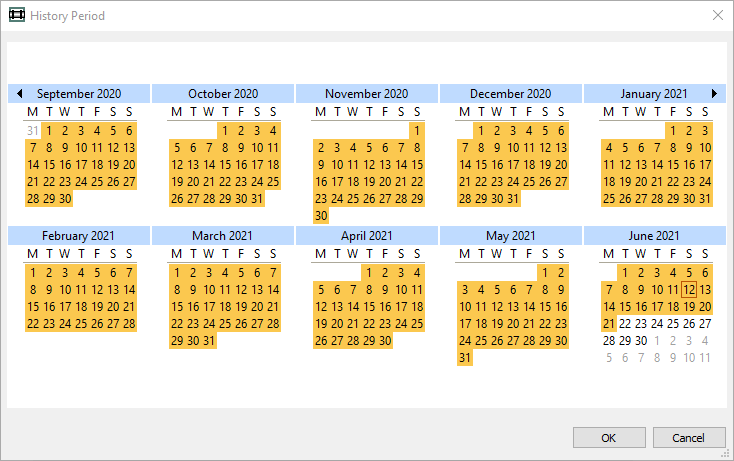
Task: Click the History Period window icon
Action: pos(17,15)
